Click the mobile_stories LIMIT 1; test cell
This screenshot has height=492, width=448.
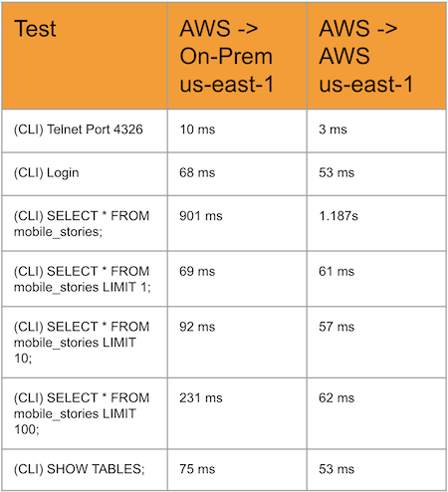pos(85,279)
